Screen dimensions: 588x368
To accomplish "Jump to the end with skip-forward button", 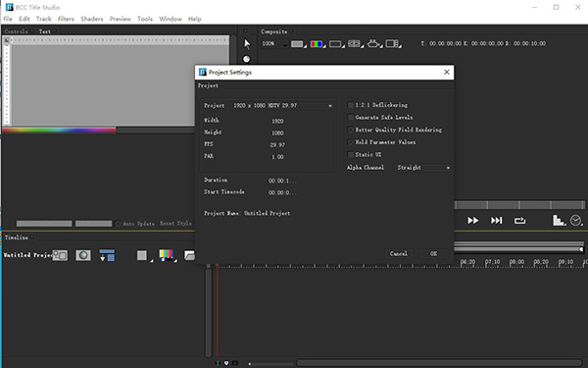I will click(x=497, y=221).
